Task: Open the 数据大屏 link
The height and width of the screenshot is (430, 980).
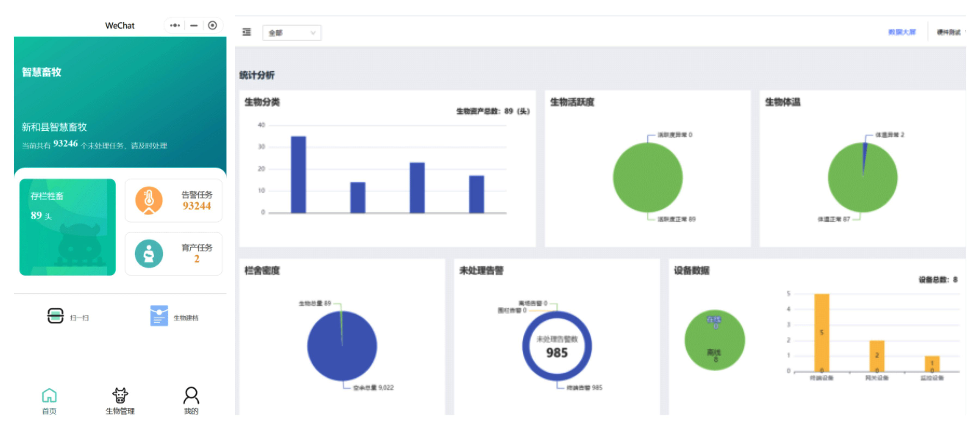Action: pyautogui.click(x=902, y=32)
